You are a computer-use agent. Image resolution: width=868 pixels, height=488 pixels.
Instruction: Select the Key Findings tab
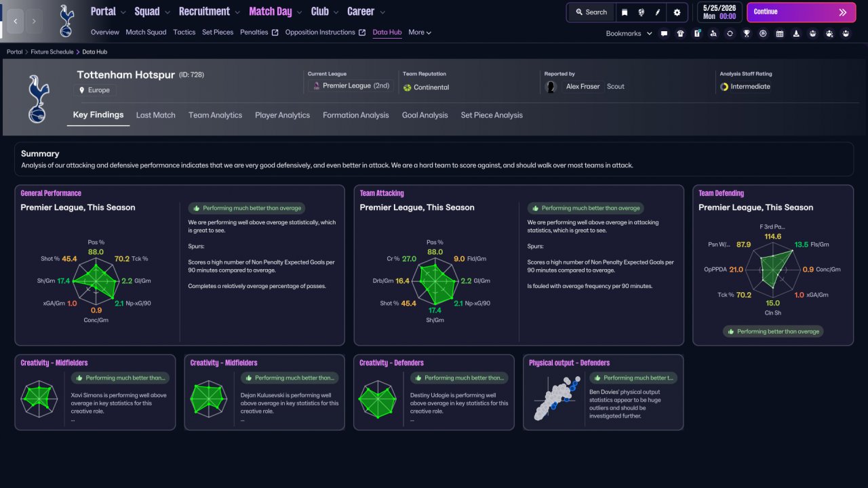(98, 115)
